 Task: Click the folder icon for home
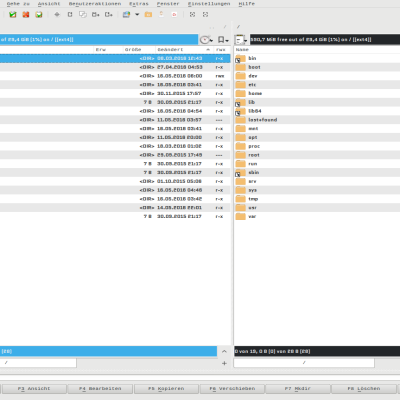click(x=240, y=93)
